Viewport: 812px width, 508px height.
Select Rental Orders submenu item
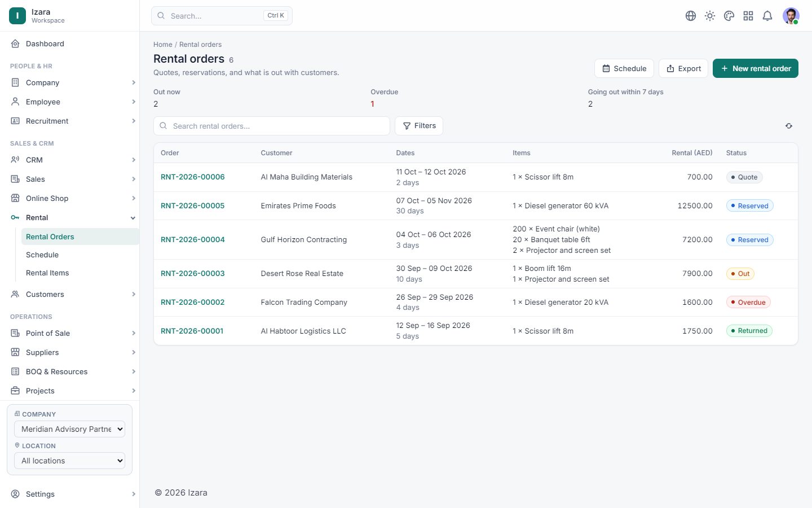coord(80,237)
